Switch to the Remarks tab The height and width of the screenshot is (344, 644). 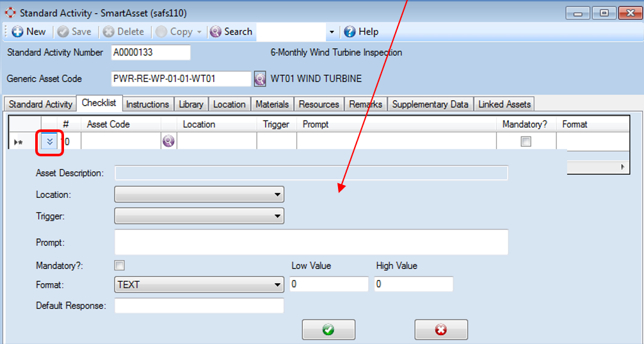pyautogui.click(x=366, y=104)
